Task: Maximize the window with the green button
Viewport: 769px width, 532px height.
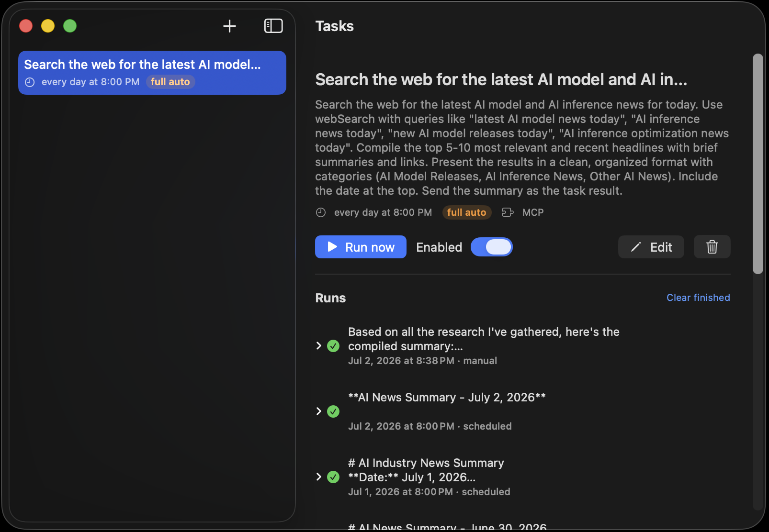Action: [70, 26]
